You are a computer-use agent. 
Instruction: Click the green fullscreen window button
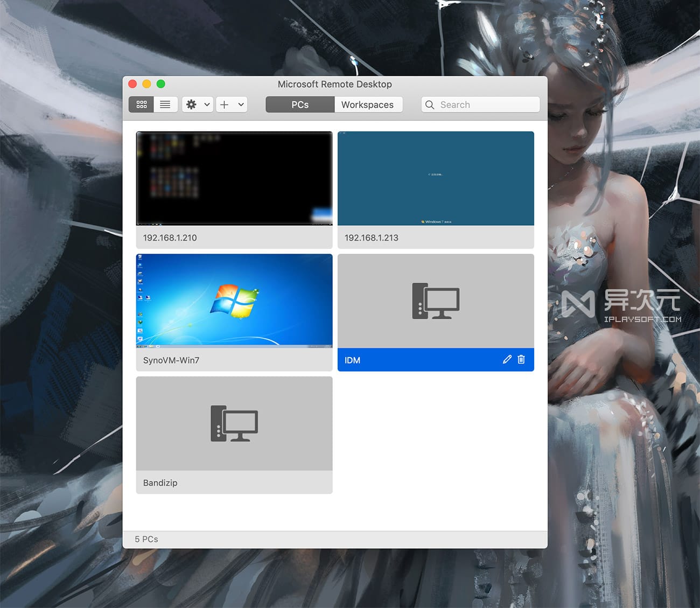click(160, 84)
